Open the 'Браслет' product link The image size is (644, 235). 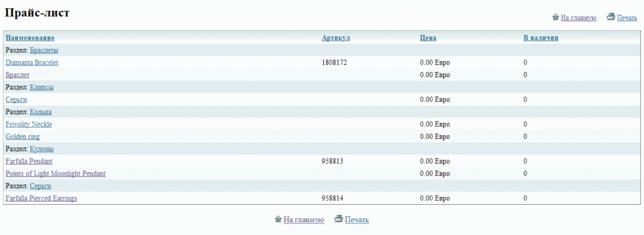point(17,75)
